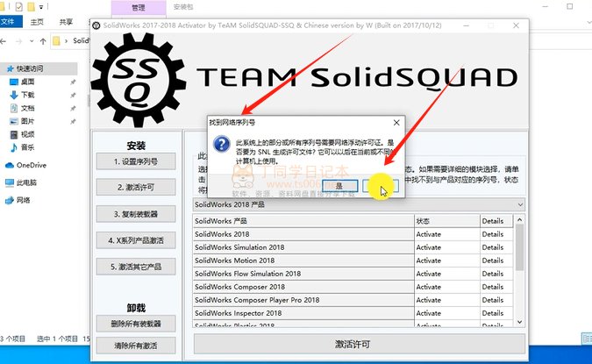
Task: Click the Activator window title gear icon
Action: pyautogui.click(x=96, y=25)
